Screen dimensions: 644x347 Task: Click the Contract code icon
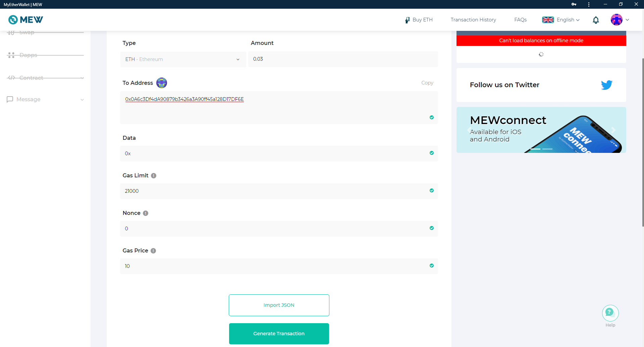(11, 78)
